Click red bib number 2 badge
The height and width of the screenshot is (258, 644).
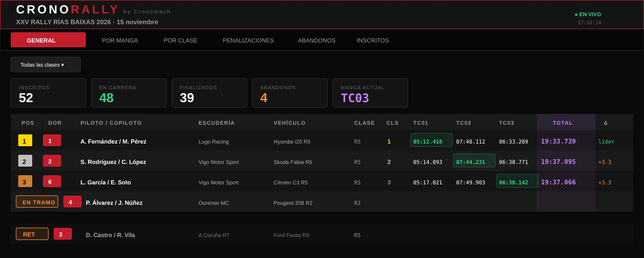[x=52, y=161]
